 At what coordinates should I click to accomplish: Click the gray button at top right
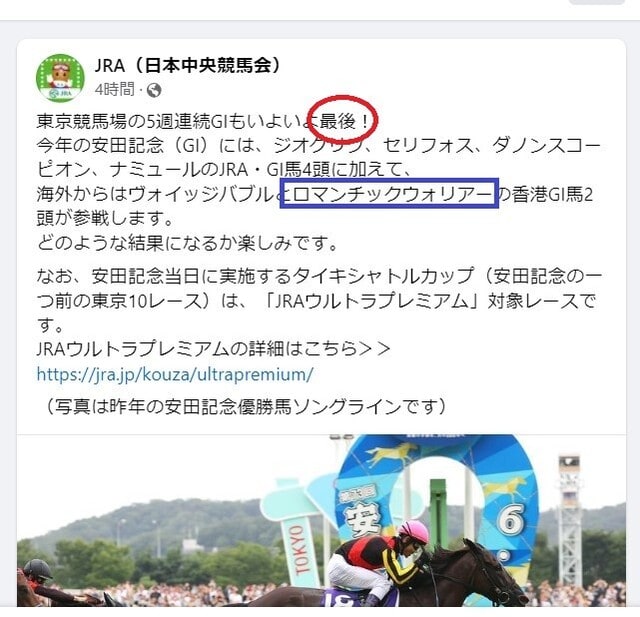point(597,2)
